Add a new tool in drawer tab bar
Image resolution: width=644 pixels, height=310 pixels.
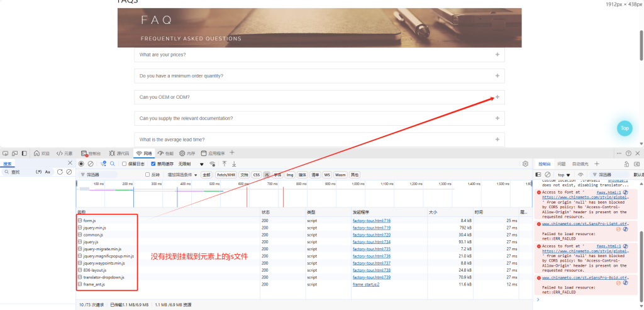pos(597,164)
